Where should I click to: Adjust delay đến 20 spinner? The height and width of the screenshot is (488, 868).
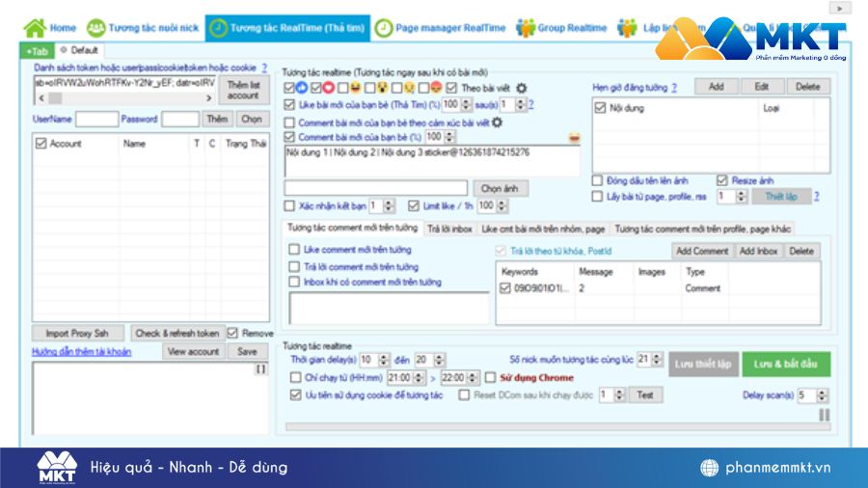click(439, 360)
